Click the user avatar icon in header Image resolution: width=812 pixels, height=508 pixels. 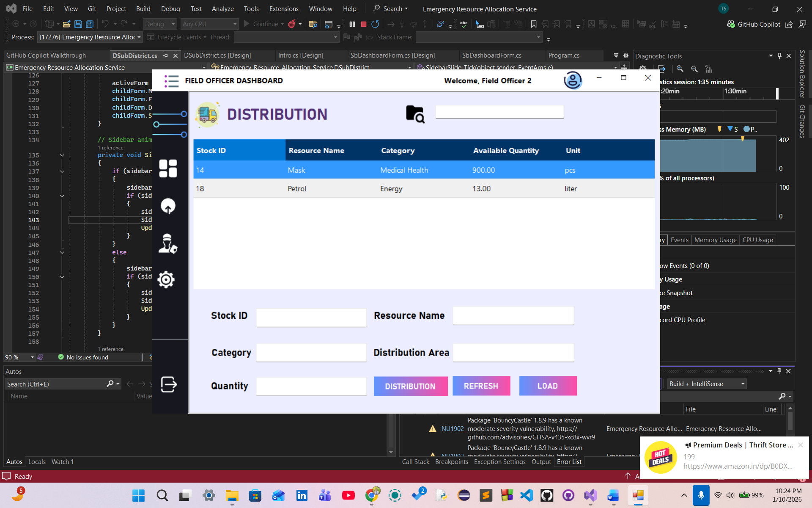point(573,80)
